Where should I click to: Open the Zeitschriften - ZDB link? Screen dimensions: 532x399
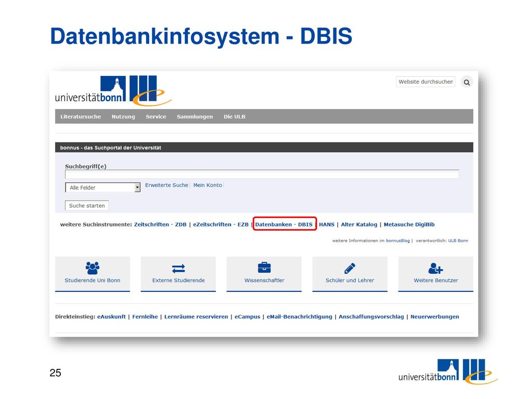(160, 224)
